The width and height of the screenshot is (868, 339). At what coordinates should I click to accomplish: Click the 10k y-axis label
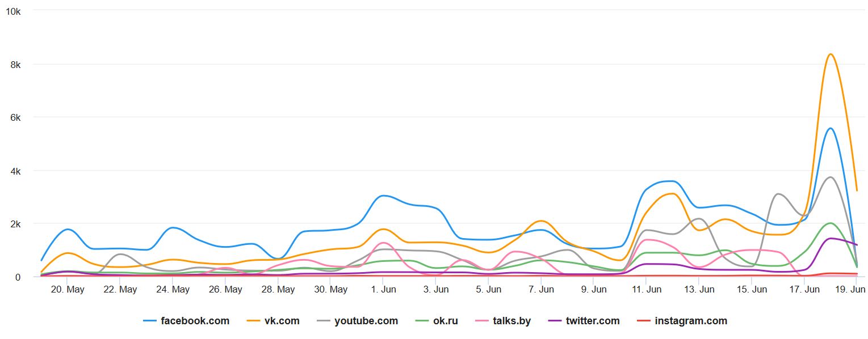click(x=12, y=11)
